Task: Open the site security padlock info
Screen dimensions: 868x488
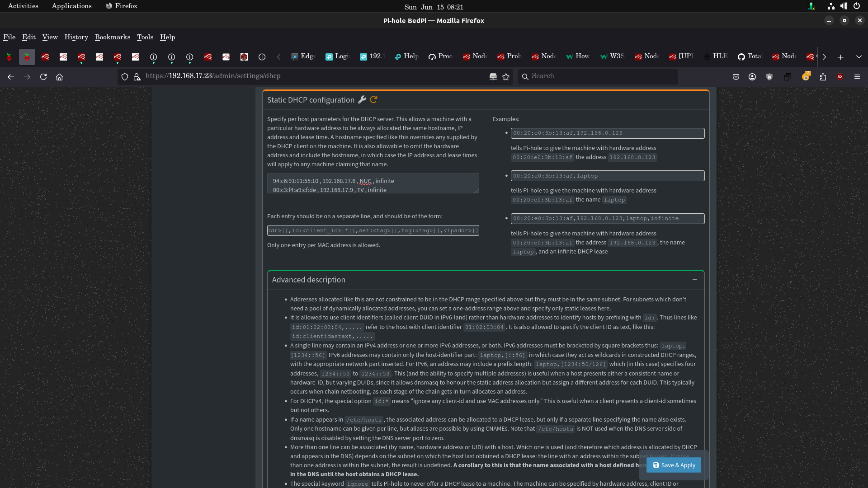Action: [137, 77]
